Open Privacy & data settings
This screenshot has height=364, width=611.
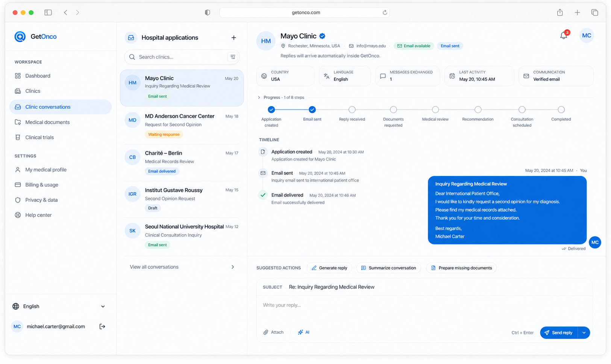[61, 200]
